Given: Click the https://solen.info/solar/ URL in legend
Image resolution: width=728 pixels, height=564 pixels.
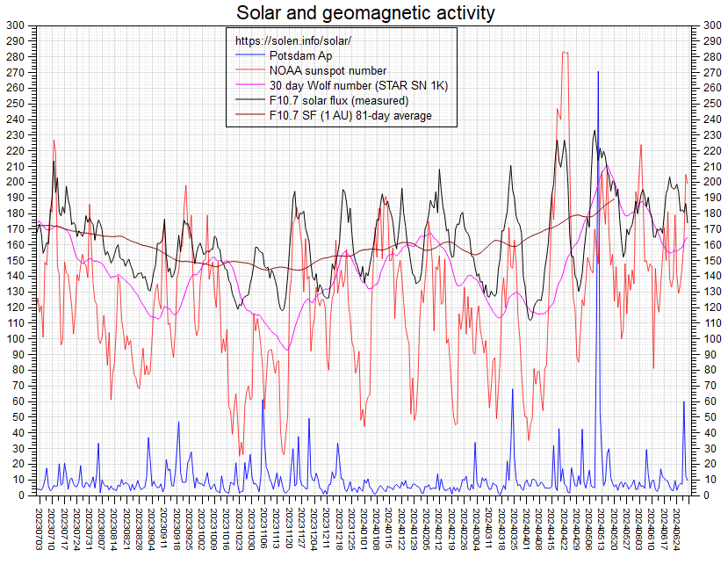Looking at the screenshot, I should pyautogui.click(x=293, y=41).
